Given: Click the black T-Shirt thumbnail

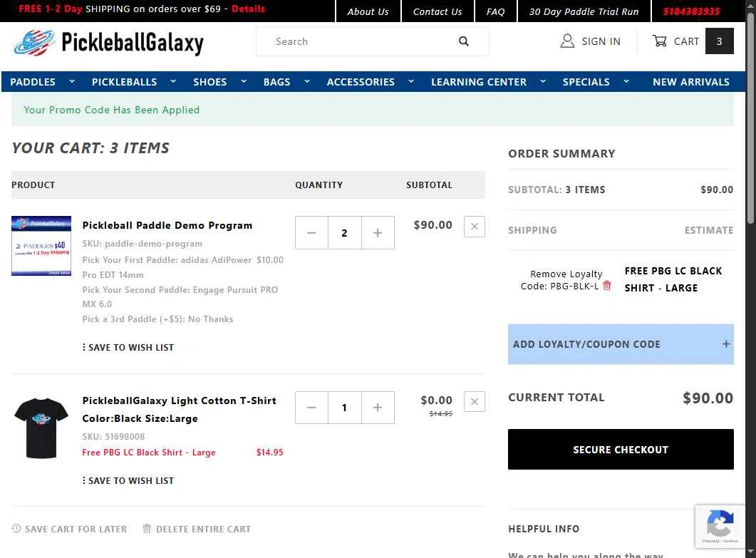Looking at the screenshot, I should [x=41, y=428].
